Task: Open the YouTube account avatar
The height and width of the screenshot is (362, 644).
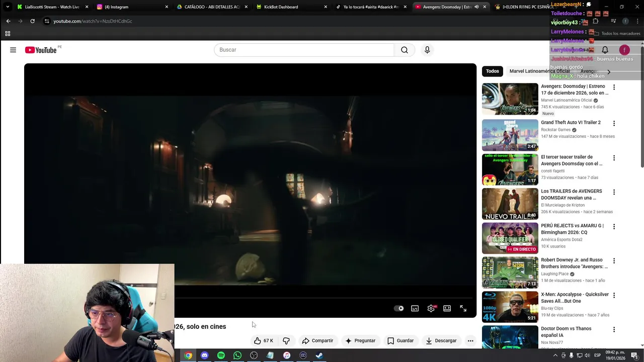Action: coord(624,50)
